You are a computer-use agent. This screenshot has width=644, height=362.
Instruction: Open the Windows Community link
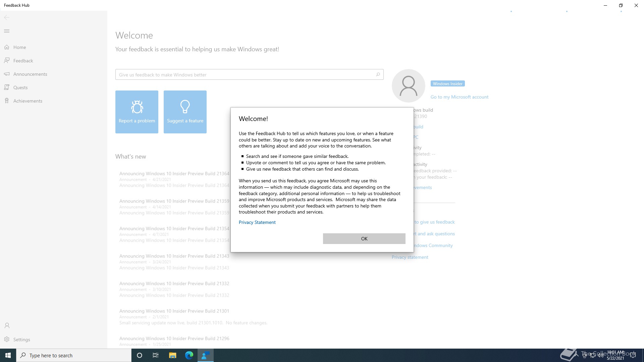pos(433,245)
